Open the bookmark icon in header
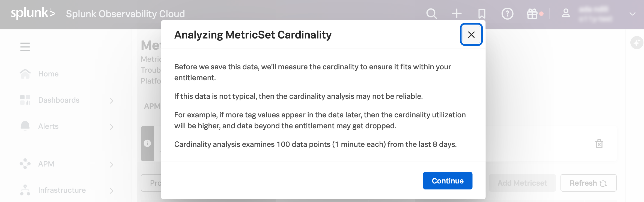Image resolution: width=644 pixels, height=202 pixels. click(482, 14)
